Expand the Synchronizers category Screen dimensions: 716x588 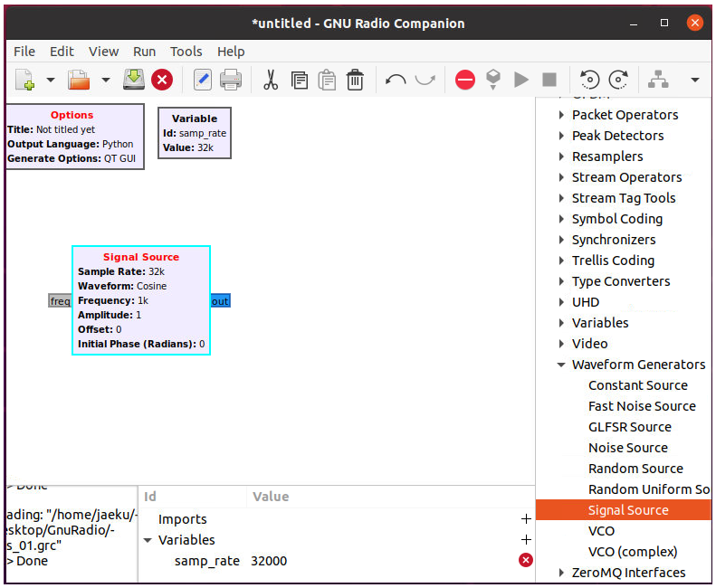(561, 240)
